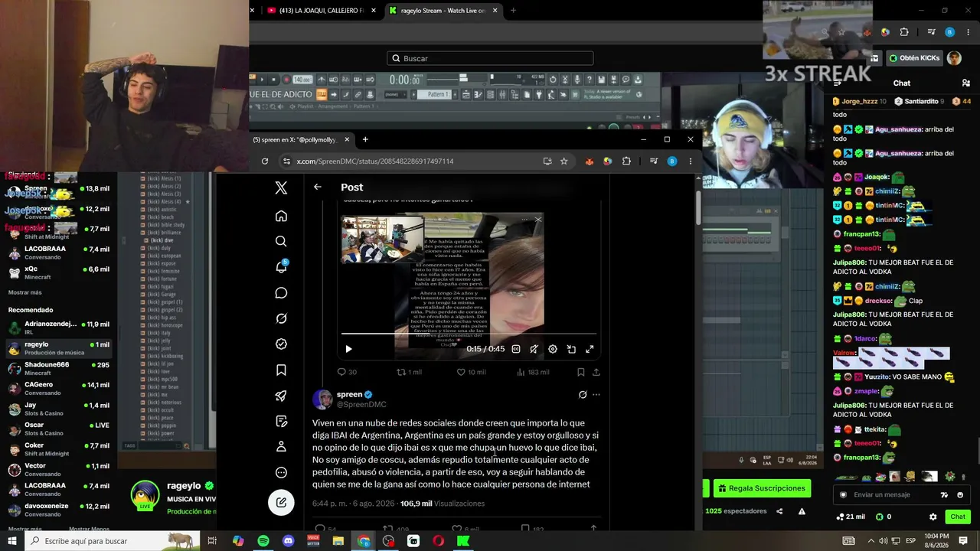Open Spotify from the taskbar
980x551 pixels.
click(x=263, y=541)
